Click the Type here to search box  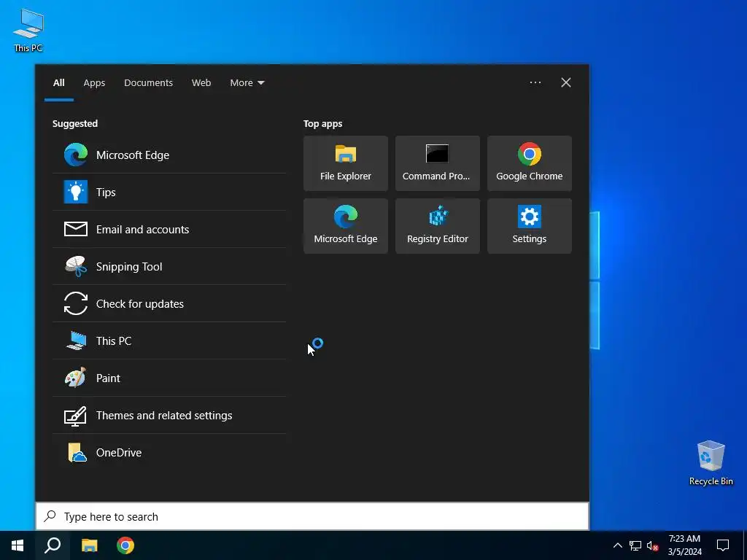(312, 516)
